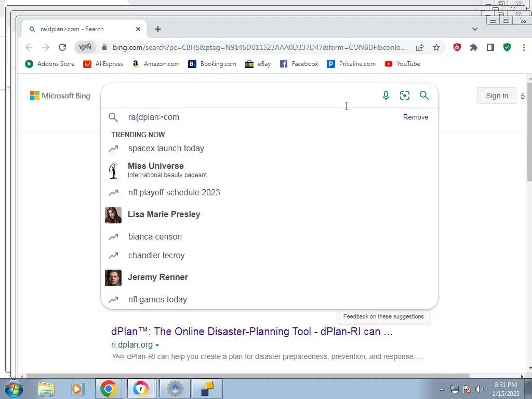Open the Addons Store bookmark

pos(49,64)
